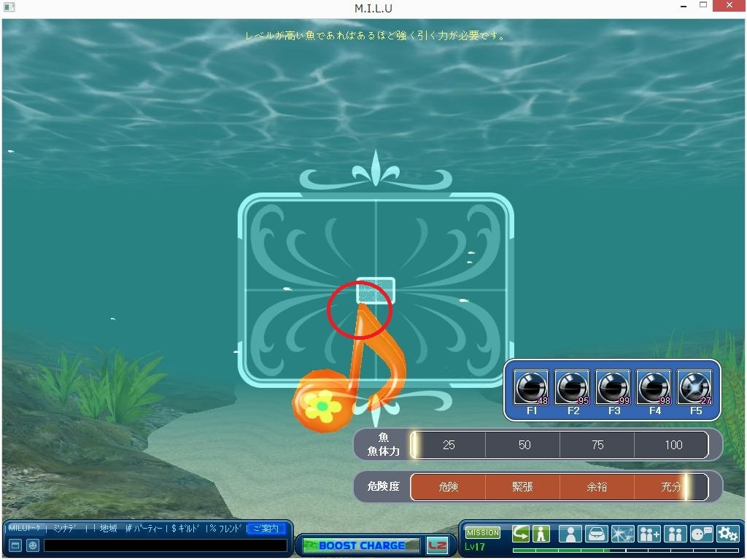Toggle the chat window size button
The image size is (747, 560).
[15, 545]
